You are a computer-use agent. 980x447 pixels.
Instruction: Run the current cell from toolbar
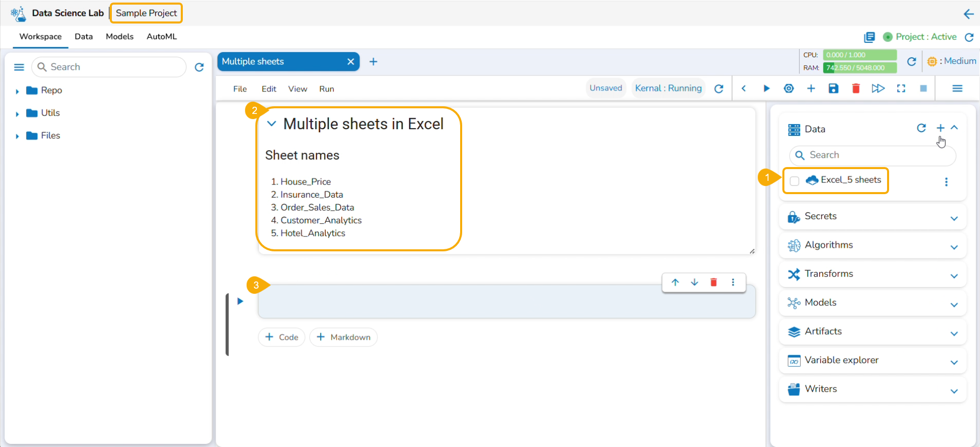(x=766, y=88)
